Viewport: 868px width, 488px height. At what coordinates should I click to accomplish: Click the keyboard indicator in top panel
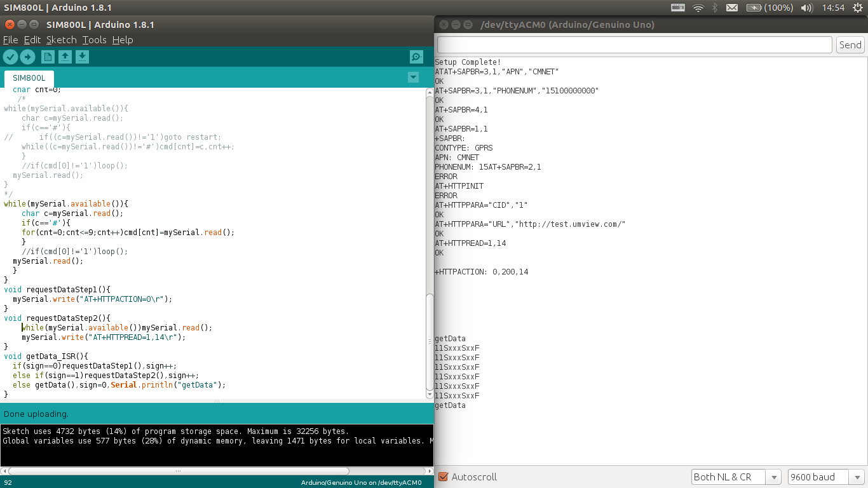[x=678, y=8]
